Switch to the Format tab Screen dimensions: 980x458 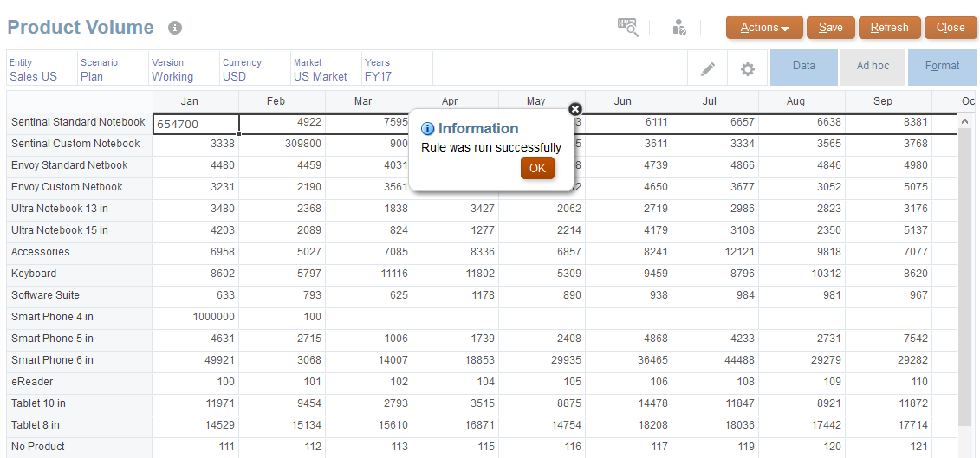(x=942, y=67)
